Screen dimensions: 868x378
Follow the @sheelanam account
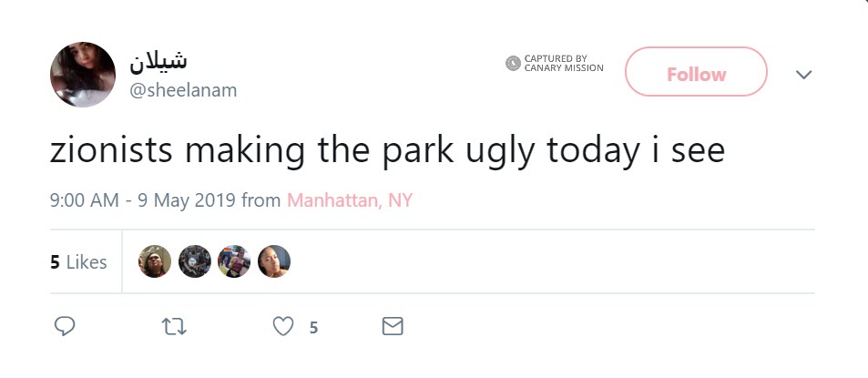tap(696, 72)
